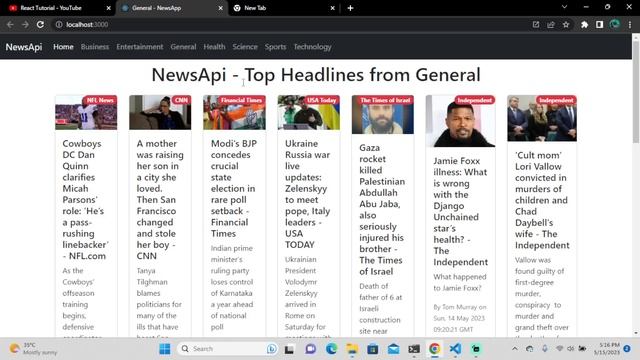Open the Health category
640x360 pixels.
[x=214, y=47]
